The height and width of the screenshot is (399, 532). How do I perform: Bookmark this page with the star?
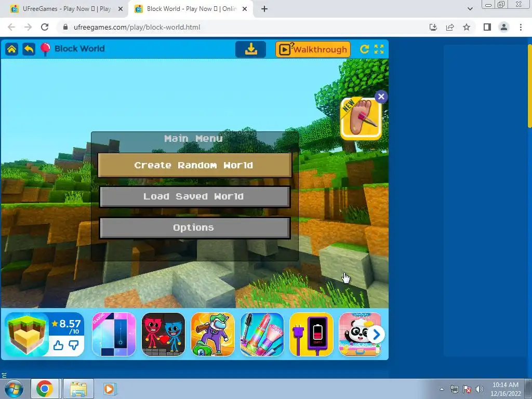click(x=467, y=27)
